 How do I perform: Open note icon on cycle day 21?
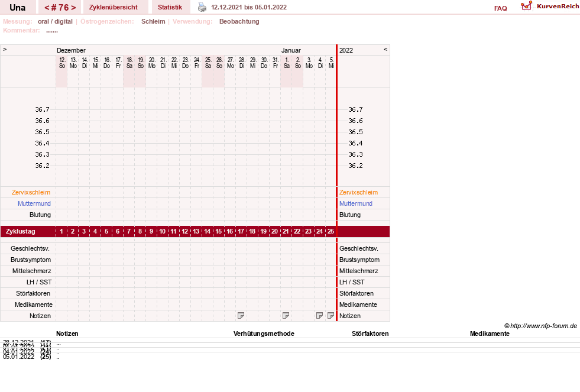[286, 316]
